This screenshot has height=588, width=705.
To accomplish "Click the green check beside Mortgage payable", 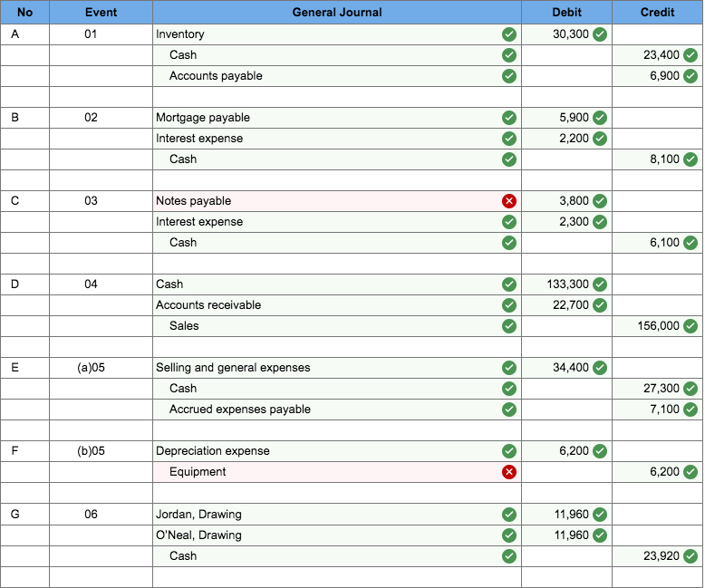I will coord(509,118).
